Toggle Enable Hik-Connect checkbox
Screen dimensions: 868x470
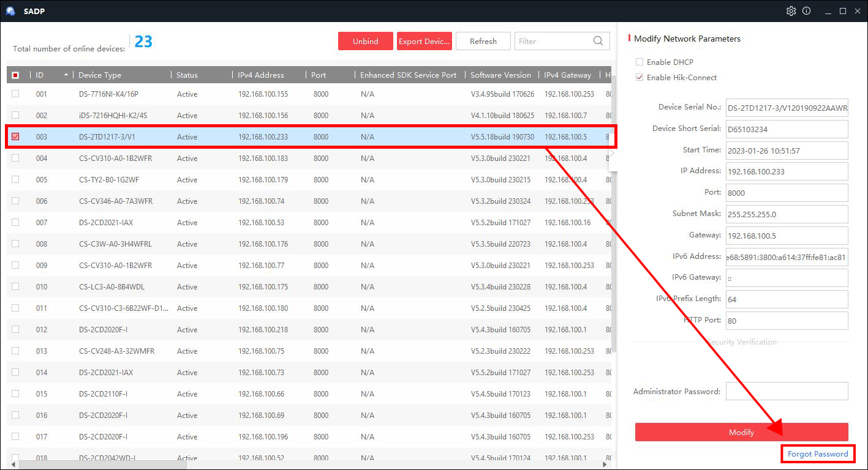[x=640, y=77]
